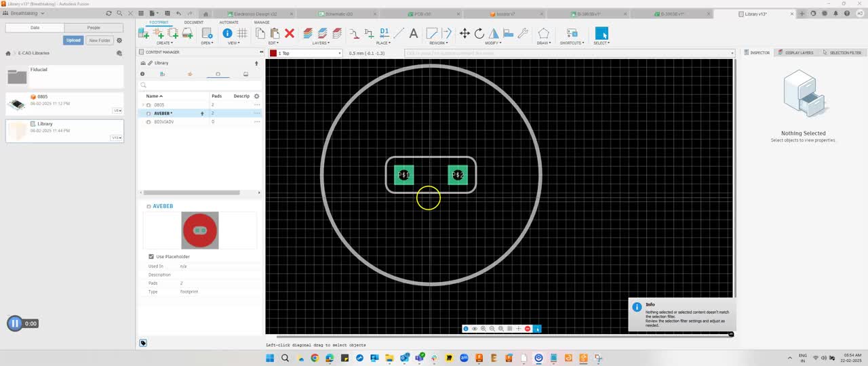Click the Copy icon in Edit group
The width and height of the screenshot is (868, 366).
click(260, 33)
